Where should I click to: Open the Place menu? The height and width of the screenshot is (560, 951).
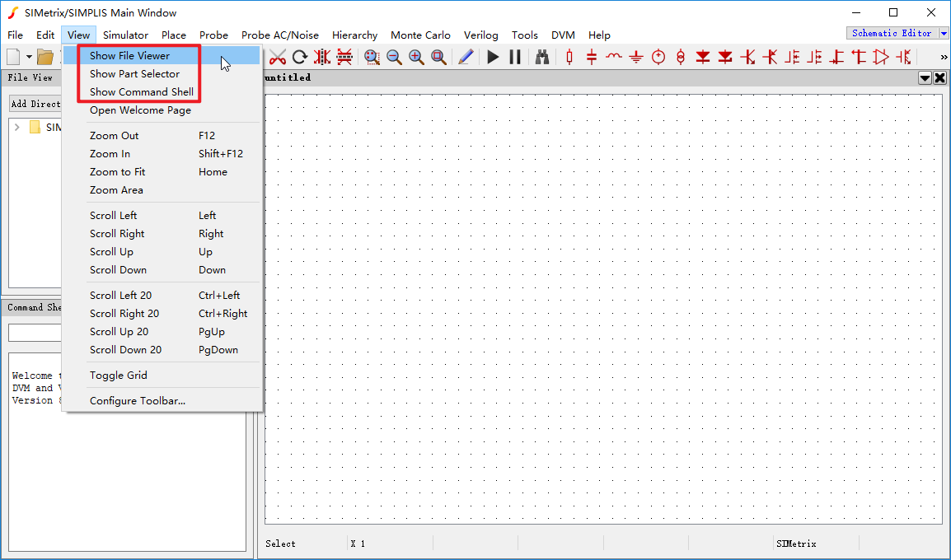pyautogui.click(x=173, y=35)
